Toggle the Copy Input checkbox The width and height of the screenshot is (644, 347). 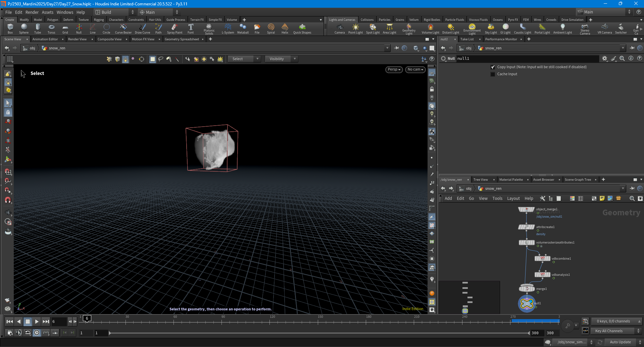pyautogui.click(x=493, y=67)
